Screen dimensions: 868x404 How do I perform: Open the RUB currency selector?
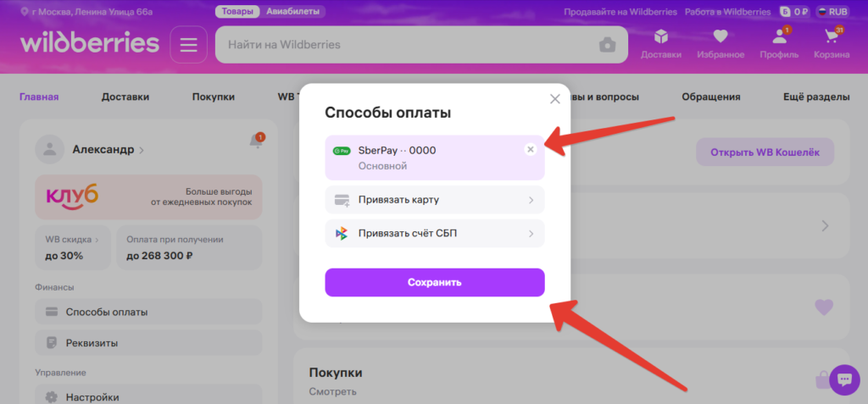(x=832, y=12)
